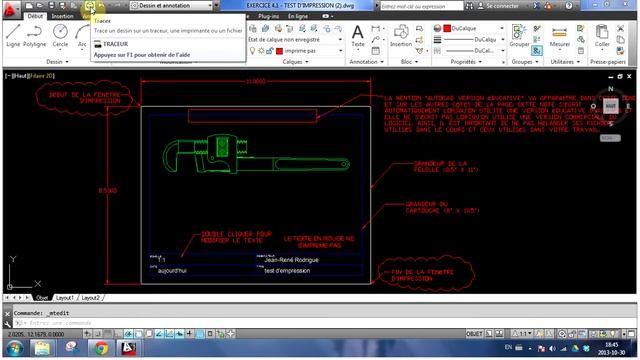Viewport: 640px width, 360px height.
Task: Switch to the Insertion ribbon tab
Action: tap(62, 16)
